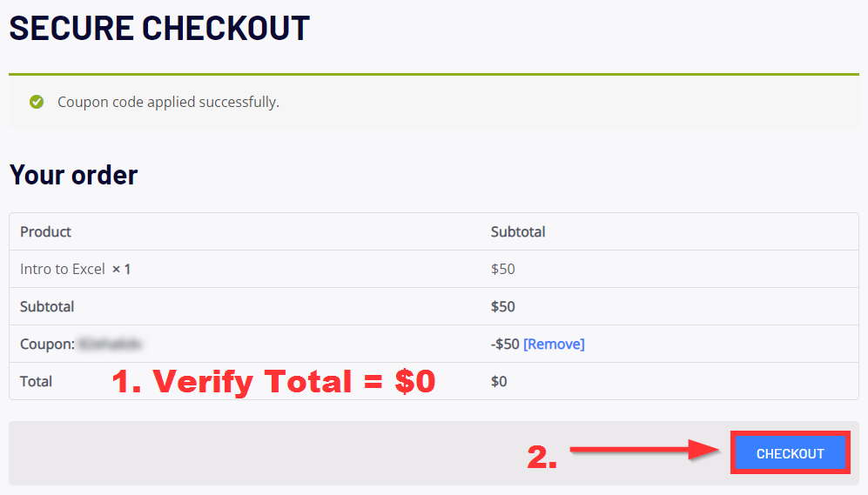Select the 'Your order' heading
The image size is (868, 495).
tap(73, 175)
